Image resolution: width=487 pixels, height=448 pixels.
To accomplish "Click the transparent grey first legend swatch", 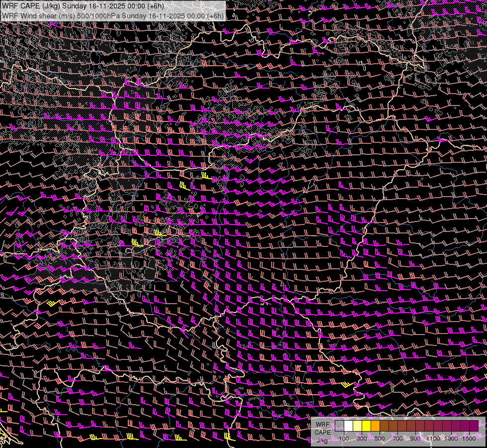I will [x=339, y=426].
